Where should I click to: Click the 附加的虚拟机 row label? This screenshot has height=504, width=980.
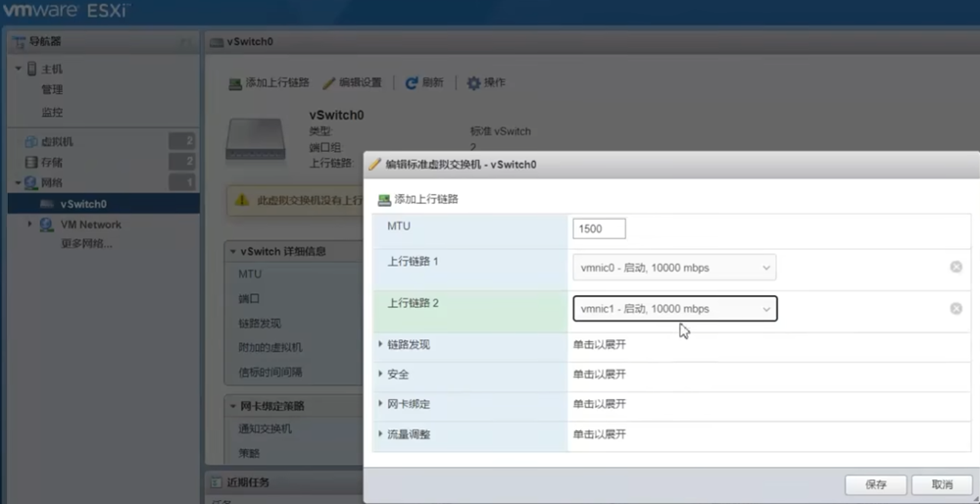270,348
